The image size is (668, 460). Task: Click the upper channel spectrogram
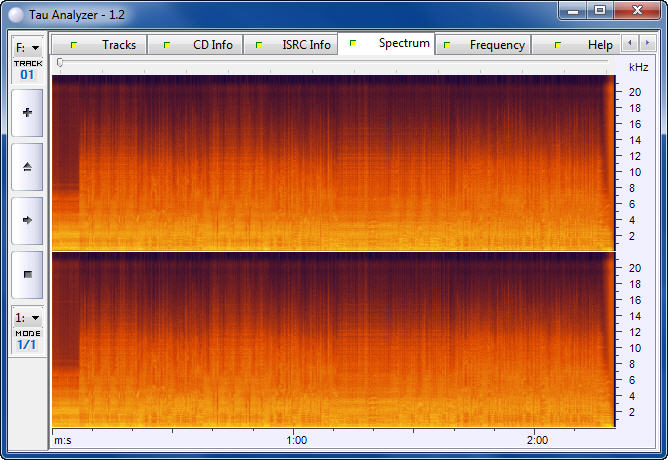[x=332, y=162]
